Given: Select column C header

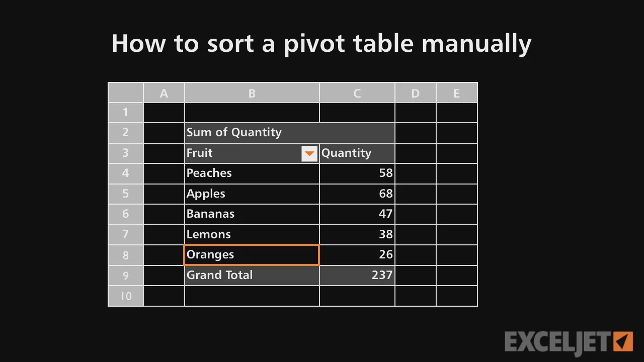Looking at the screenshot, I should coord(357,94).
